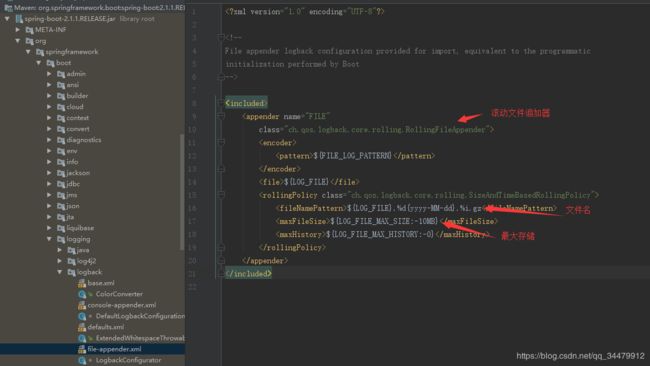Click the file-appender.xml file icon

point(82,349)
